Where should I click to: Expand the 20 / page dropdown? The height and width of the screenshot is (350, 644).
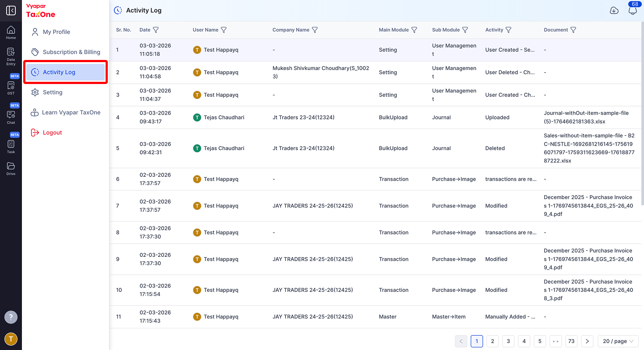(x=618, y=341)
